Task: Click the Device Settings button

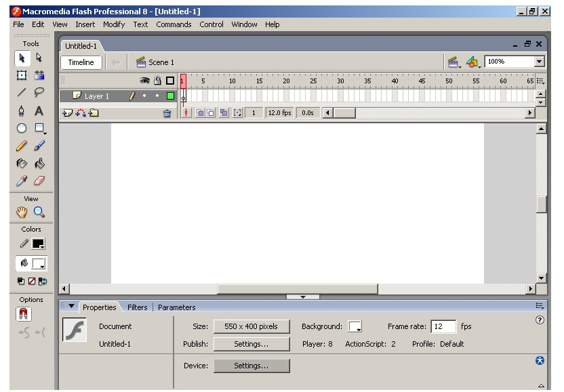Action: tap(251, 366)
